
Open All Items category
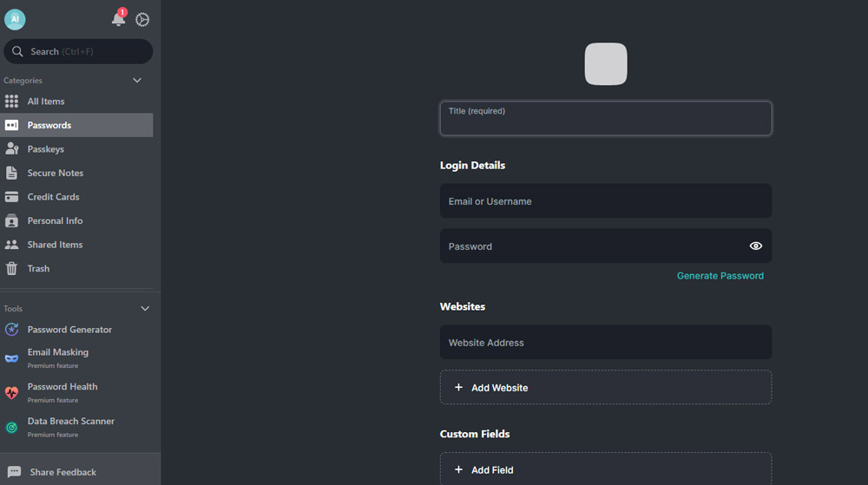pos(76,102)
